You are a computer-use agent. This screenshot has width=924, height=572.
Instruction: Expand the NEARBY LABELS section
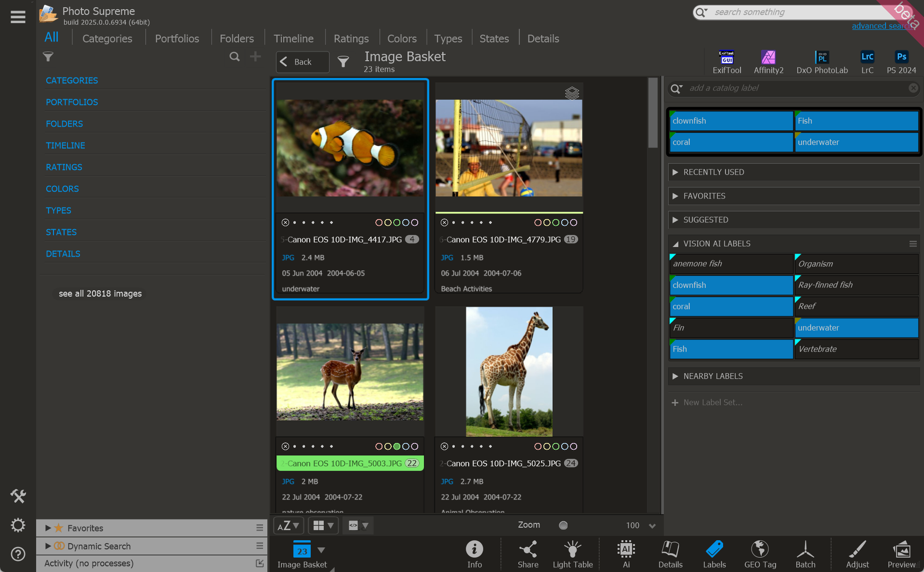(794, 376)
